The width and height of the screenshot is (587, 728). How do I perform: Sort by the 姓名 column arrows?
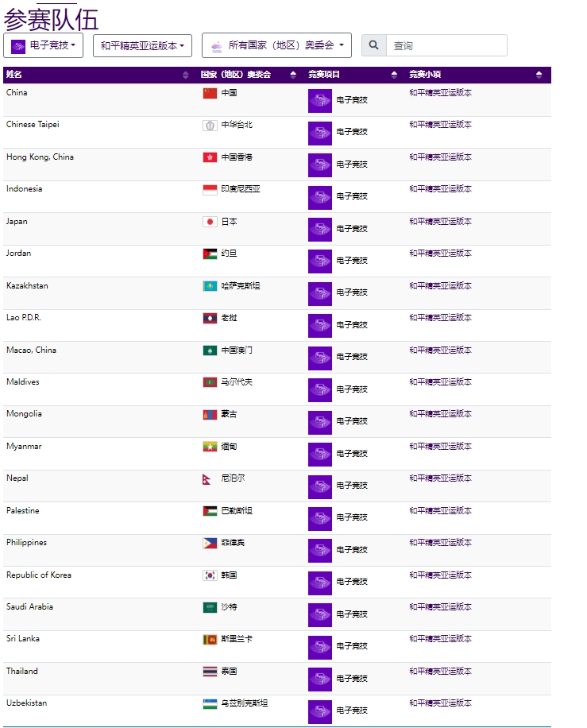tap(186, 75)
